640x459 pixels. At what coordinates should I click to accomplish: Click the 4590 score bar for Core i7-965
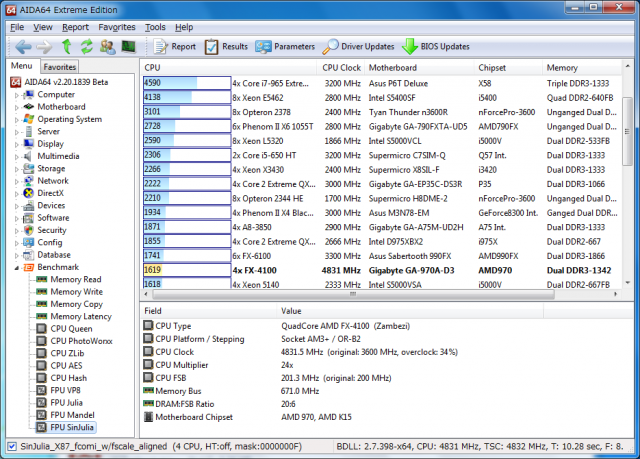click(187, 83)
